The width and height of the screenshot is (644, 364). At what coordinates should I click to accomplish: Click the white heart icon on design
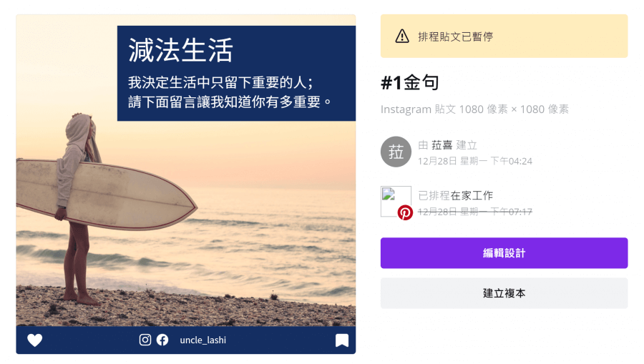pyautogui.click(x=35, y=340)
